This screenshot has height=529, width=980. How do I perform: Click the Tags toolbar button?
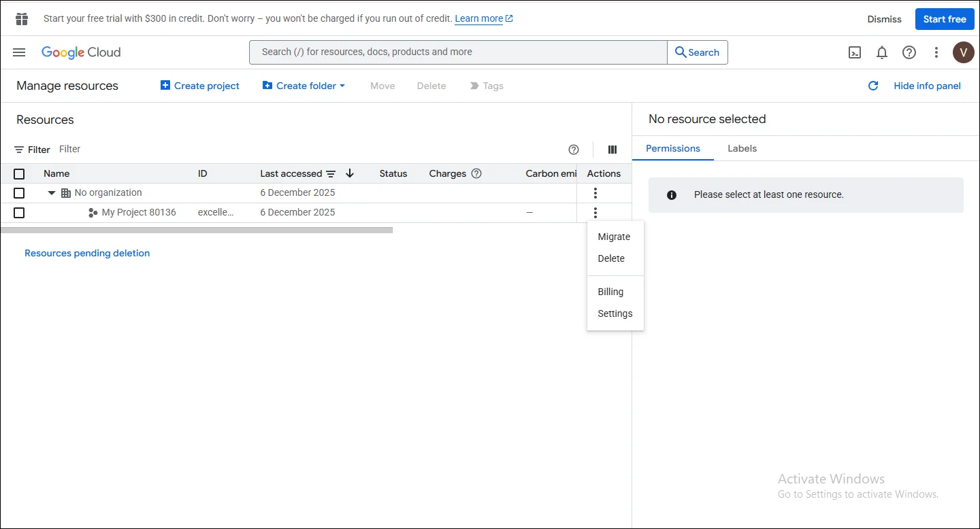coord(487,86)
